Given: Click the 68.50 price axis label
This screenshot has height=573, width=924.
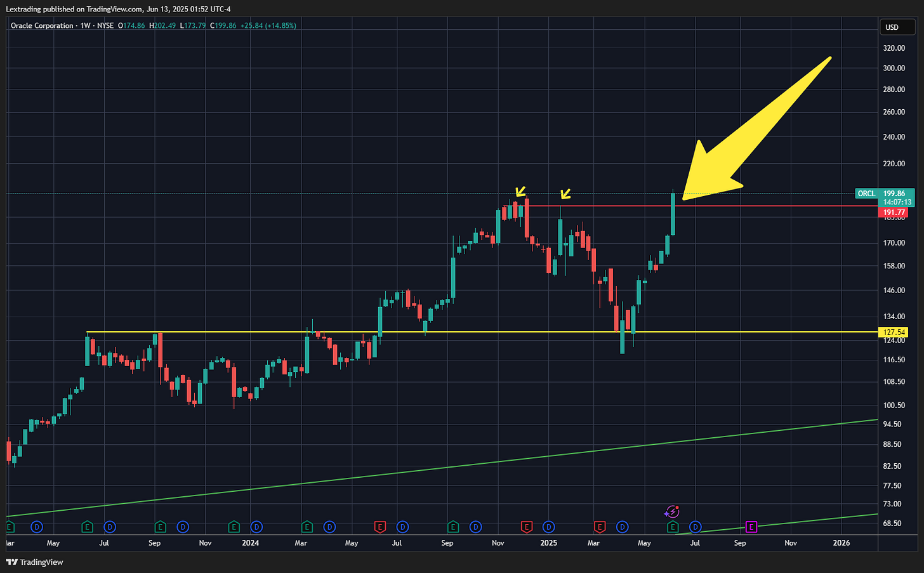Looking at the screenshot, I should click(x=894, y=523).
